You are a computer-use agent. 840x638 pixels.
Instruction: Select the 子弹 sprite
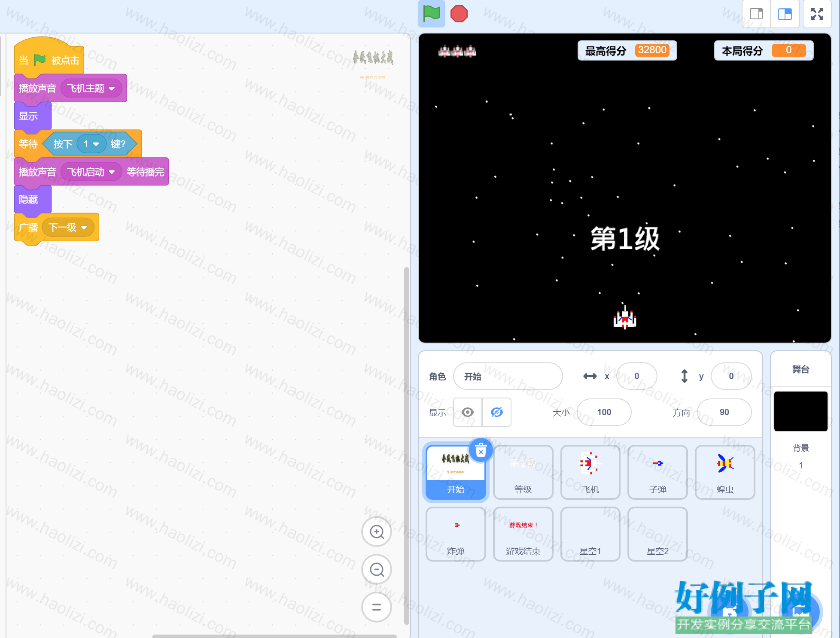coord(657,472)
